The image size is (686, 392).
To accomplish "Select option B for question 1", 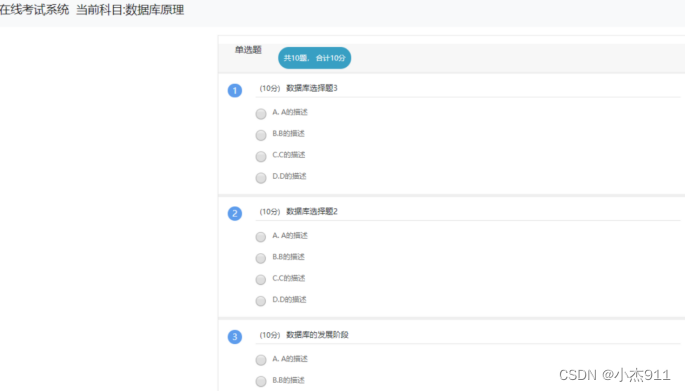I will [261, 135].
